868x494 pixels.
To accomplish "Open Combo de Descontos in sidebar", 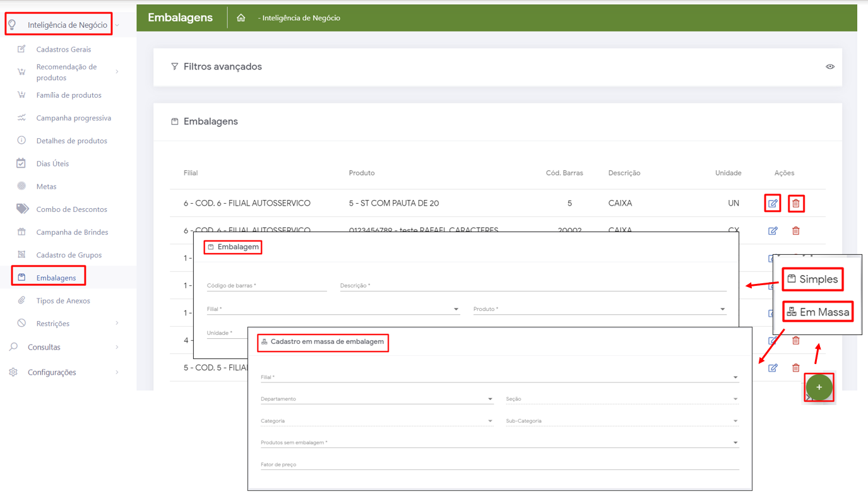I will click(x=71, y=209).
